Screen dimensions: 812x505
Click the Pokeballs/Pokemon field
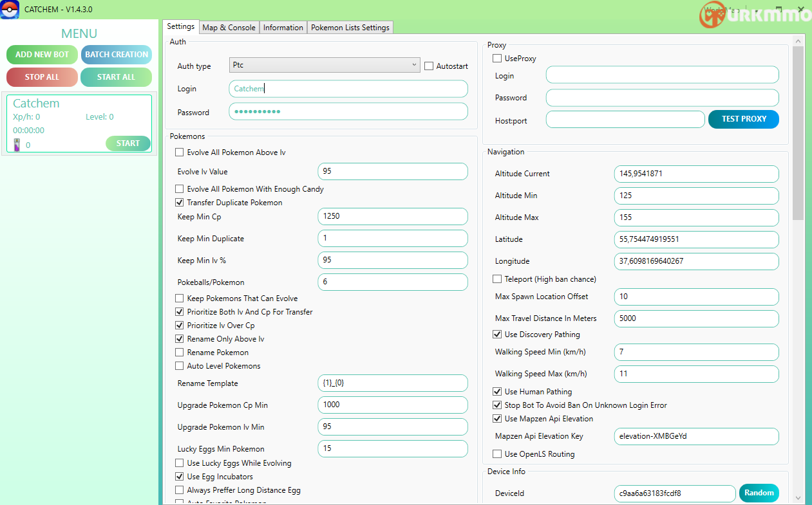click(x=393, y=282)
